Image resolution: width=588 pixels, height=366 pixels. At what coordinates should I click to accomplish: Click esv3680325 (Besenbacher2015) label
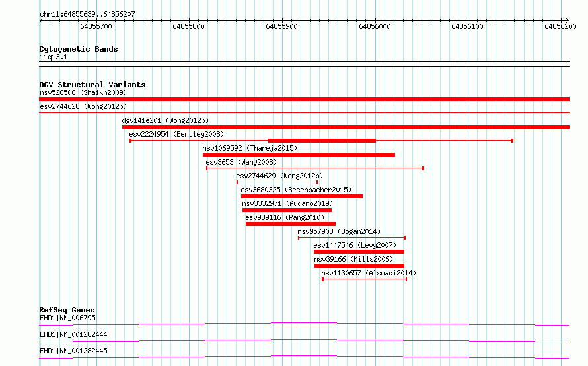coord(296,190)
